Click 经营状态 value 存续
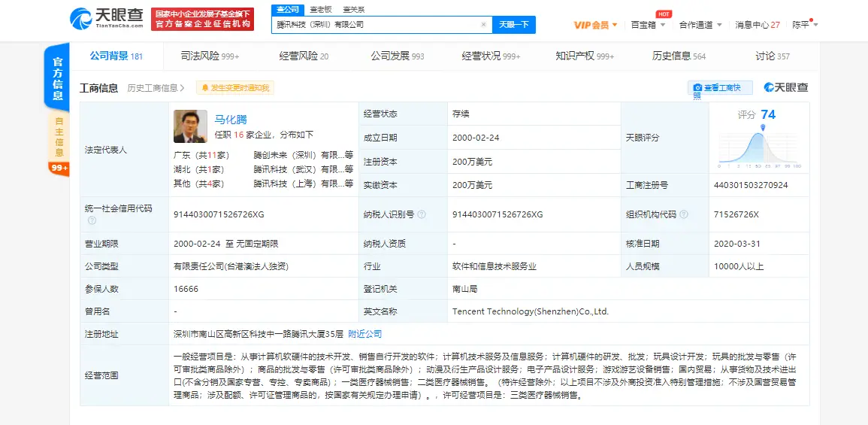The width and height of the screenshot is (868, 425). [461, 114]
